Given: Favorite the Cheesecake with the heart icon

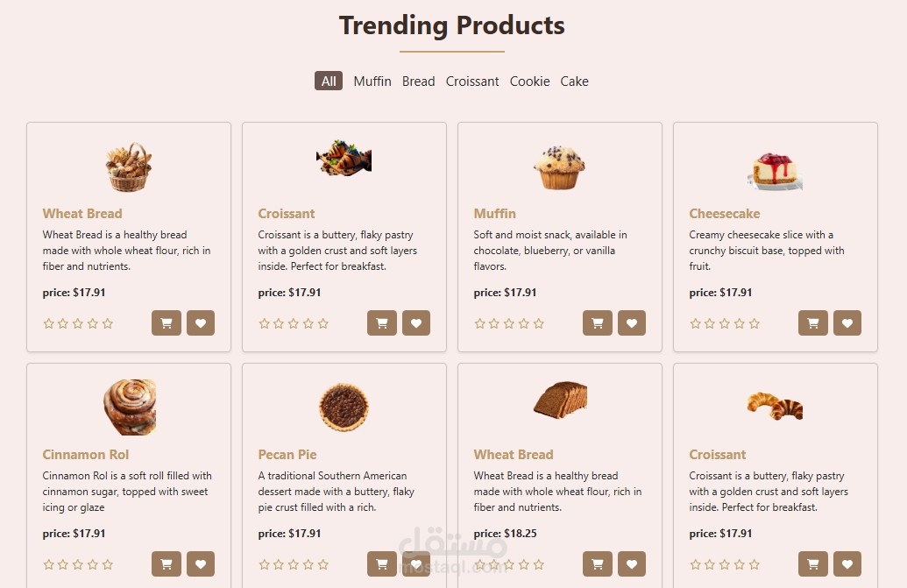Looking at the screenshot, I should tap(847, 323).
